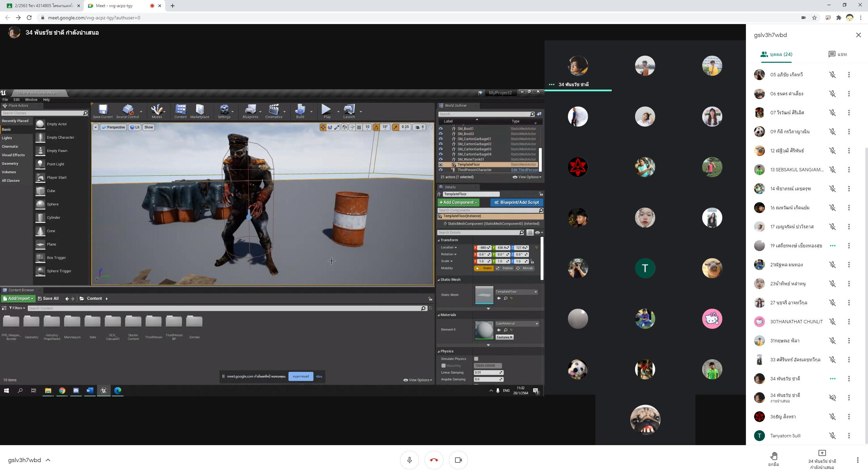Enable the MassInKg override checkbox

point(443,365)
